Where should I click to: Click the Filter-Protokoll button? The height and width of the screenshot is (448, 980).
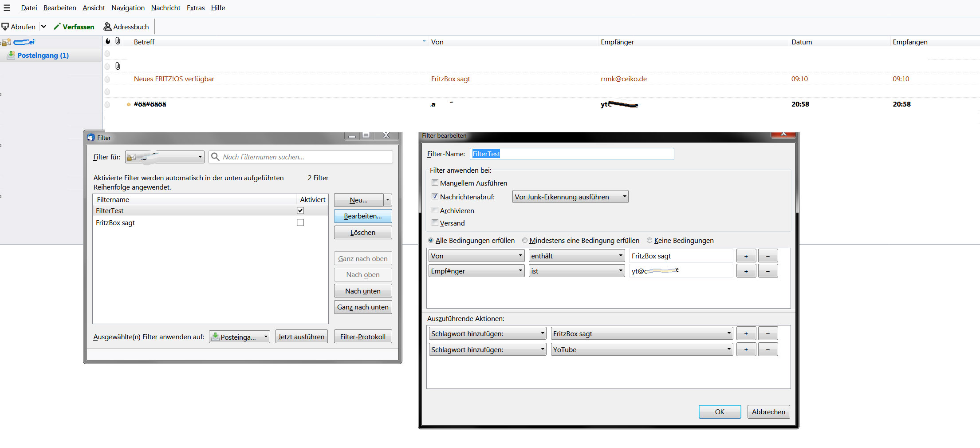pos(362,337)
